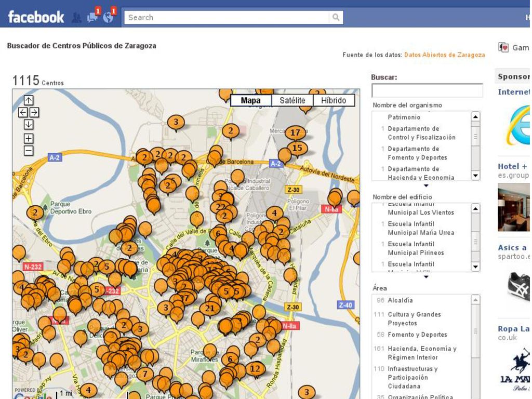Select Departamento de Fomento y Deportes
This screenshot has width=532, height=399.
(x=417, y=153)
